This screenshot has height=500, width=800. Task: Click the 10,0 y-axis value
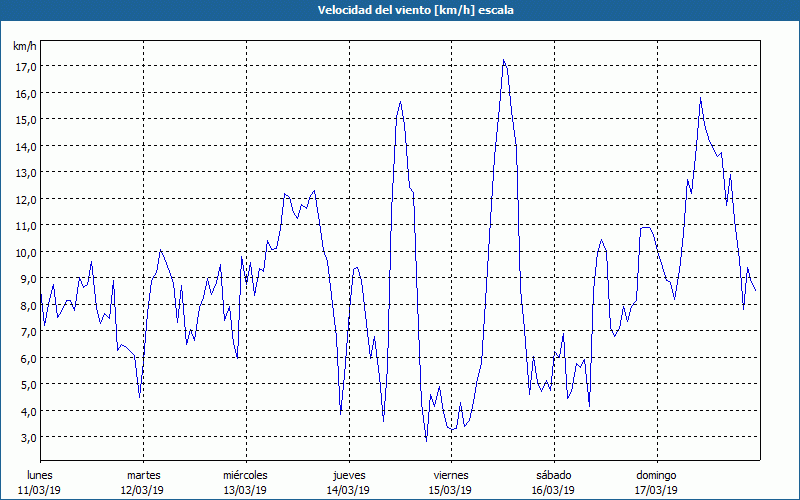coord(26,253)
